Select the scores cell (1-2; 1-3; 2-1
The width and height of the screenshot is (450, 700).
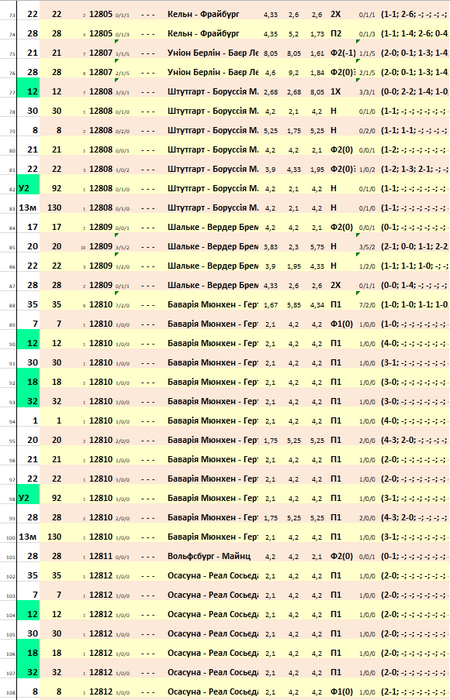[415, 169]
